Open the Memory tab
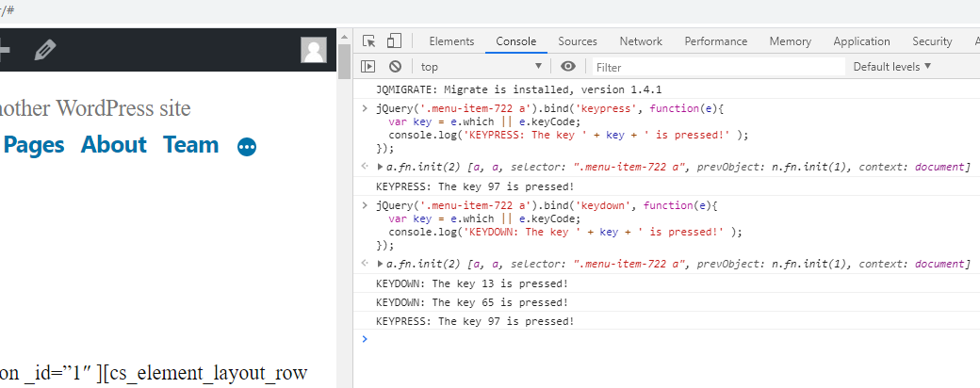The width and height of the screenshot is (980, 388). (x=790, y=41)
